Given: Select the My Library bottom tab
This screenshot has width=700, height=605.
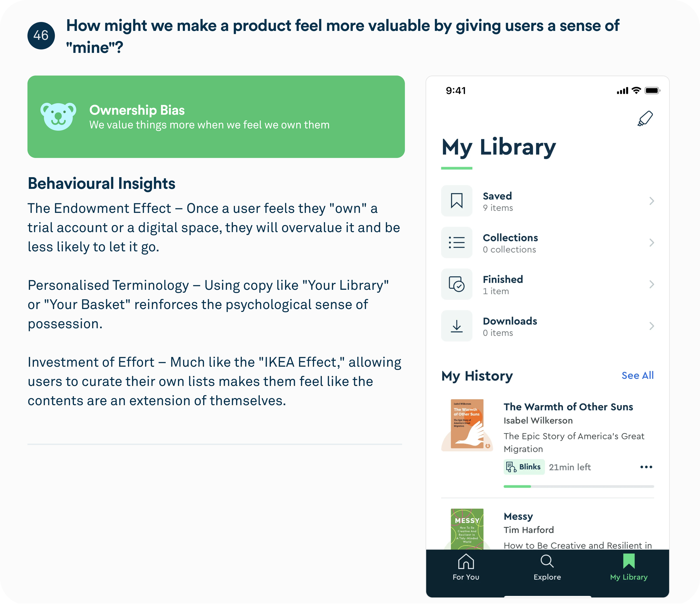Looking at the screenshot, I should (x=628, y=567).
